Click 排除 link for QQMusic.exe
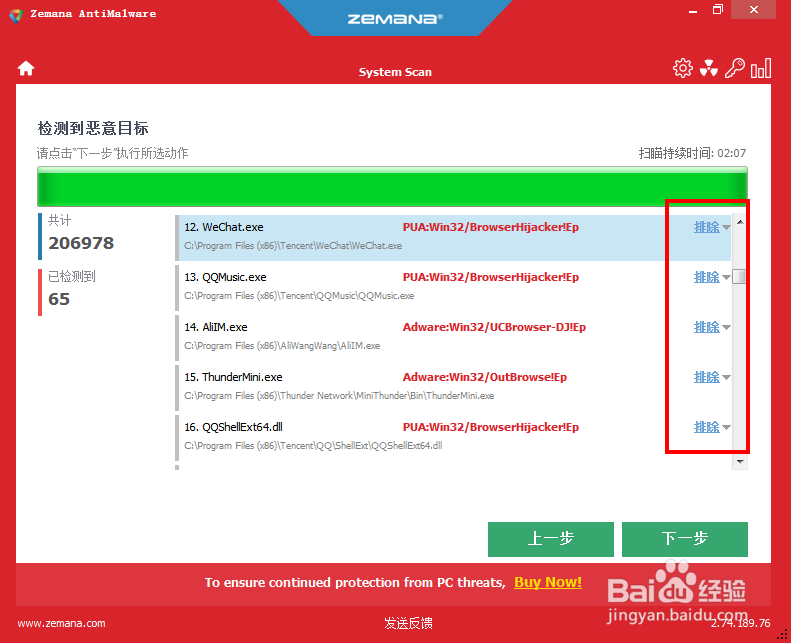The height and width of the screenshot is (643, 791). (707, 277)
